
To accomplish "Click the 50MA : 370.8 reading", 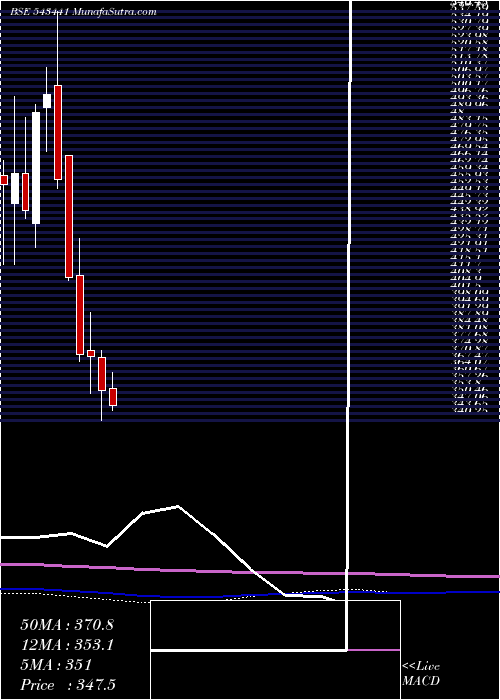I will point(67,625).
